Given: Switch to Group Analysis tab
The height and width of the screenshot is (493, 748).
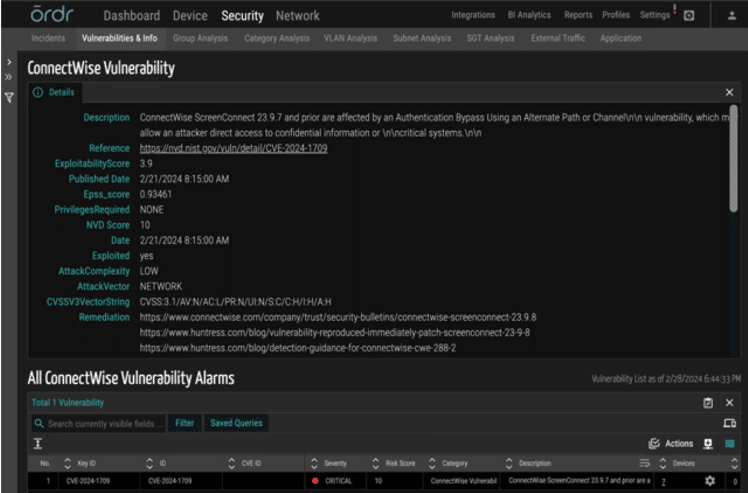Looking at the screenshot, I should (x=200, y=38).
